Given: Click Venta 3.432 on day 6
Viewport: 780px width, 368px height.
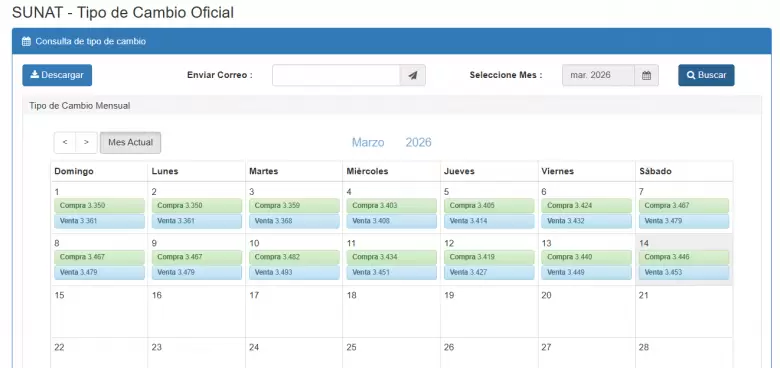Looking at the screenshot, I should click(587, 221).
